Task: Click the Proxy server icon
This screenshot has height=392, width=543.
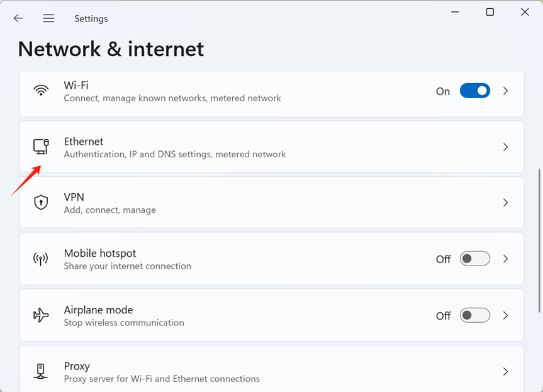Action: (x=40, y=371)
